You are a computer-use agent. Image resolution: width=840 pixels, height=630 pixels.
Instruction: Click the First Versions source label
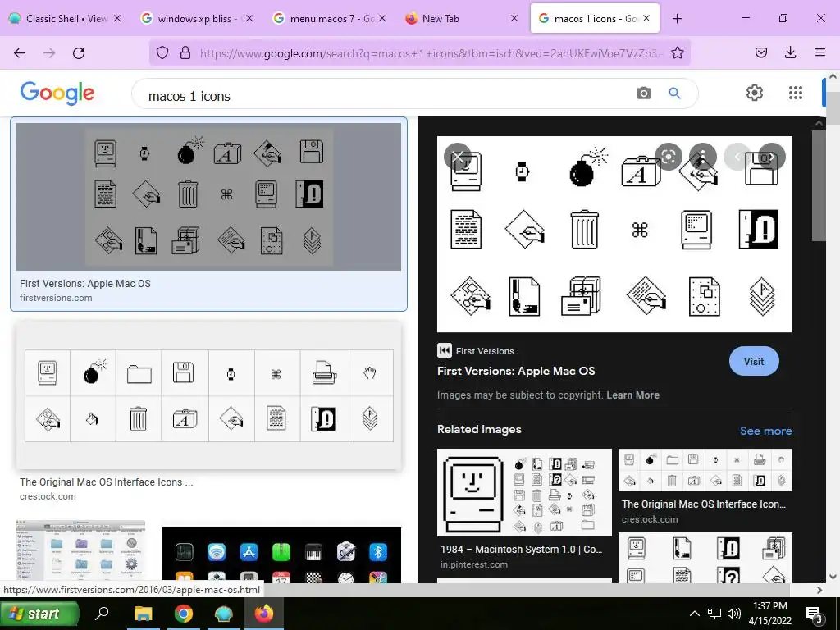point(485,351)
